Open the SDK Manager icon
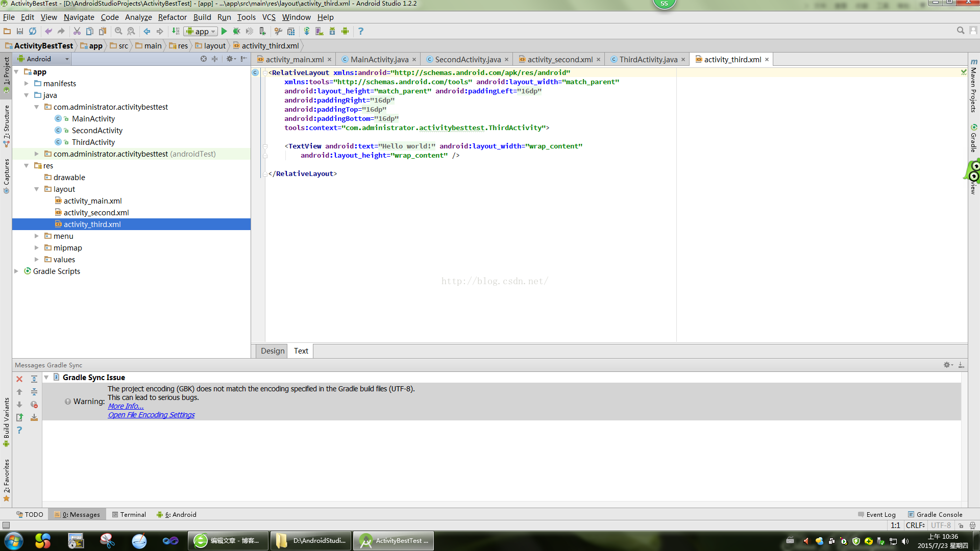980x551 pixels. tap(332, 31)
